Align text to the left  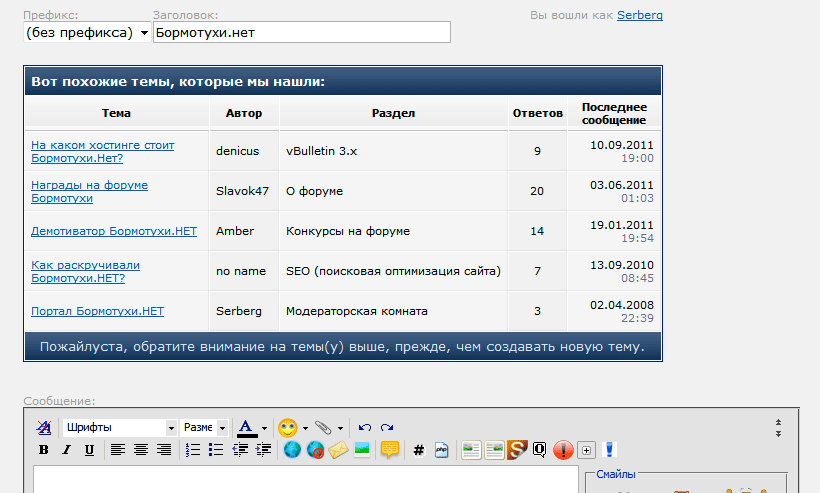tap(118, 450)
